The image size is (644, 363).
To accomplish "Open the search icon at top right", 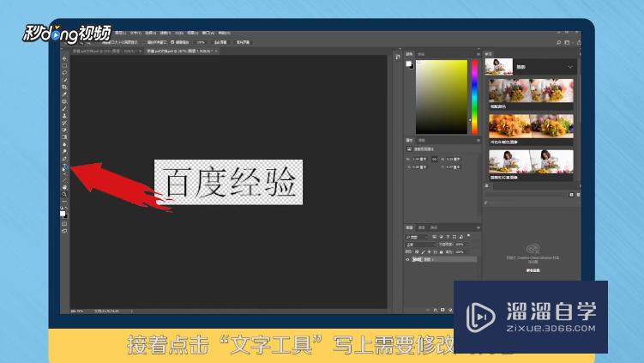I will [558, 42].
